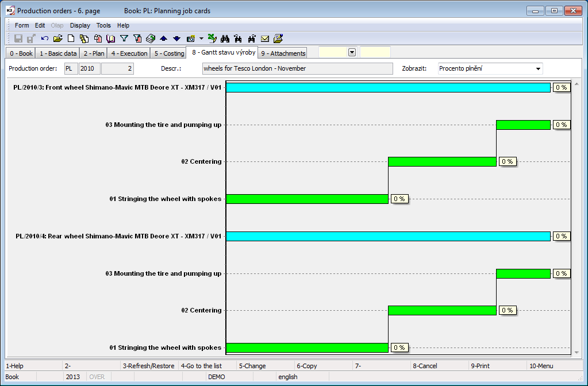The image size is (588, 386).
Task: Click the Filter funnel icon
Action: 124,38
